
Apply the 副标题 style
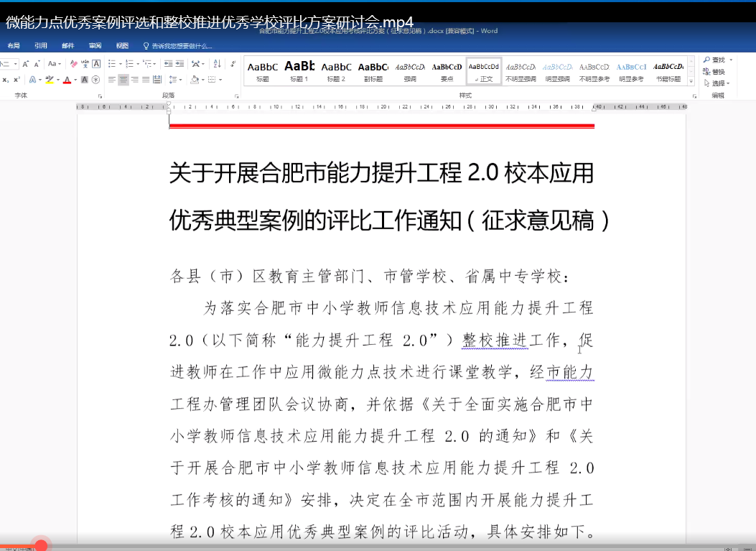coord(373,71)
